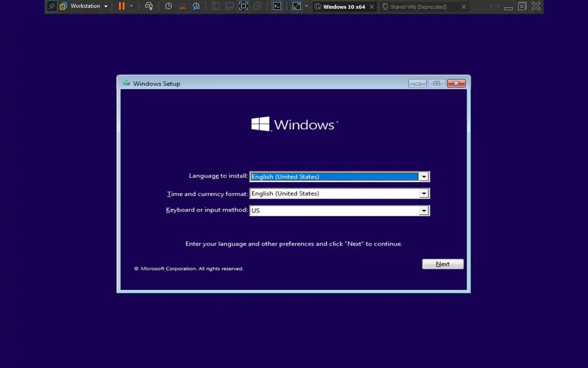Send Ctrl+Alt+Del via toolbar icon

click(x=149, y=6)
